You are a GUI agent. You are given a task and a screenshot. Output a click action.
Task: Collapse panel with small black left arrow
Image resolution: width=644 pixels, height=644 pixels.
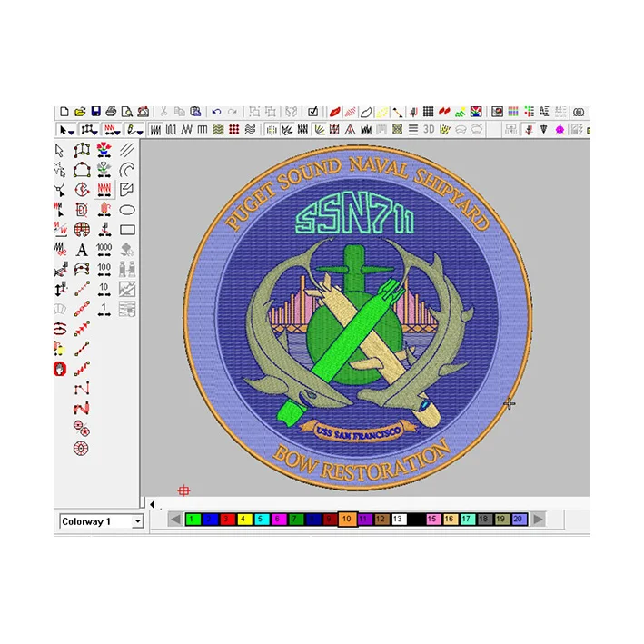152,504
